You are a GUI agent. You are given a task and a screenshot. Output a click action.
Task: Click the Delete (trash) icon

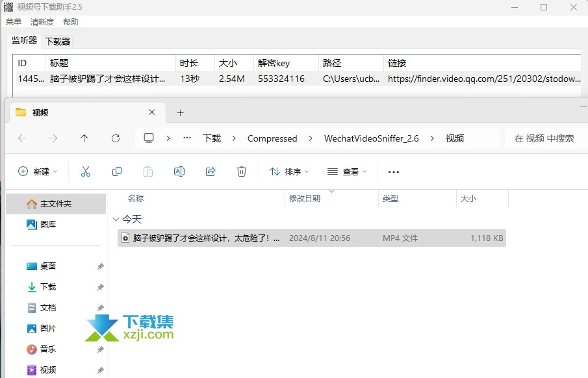click(x=241, y=171)
